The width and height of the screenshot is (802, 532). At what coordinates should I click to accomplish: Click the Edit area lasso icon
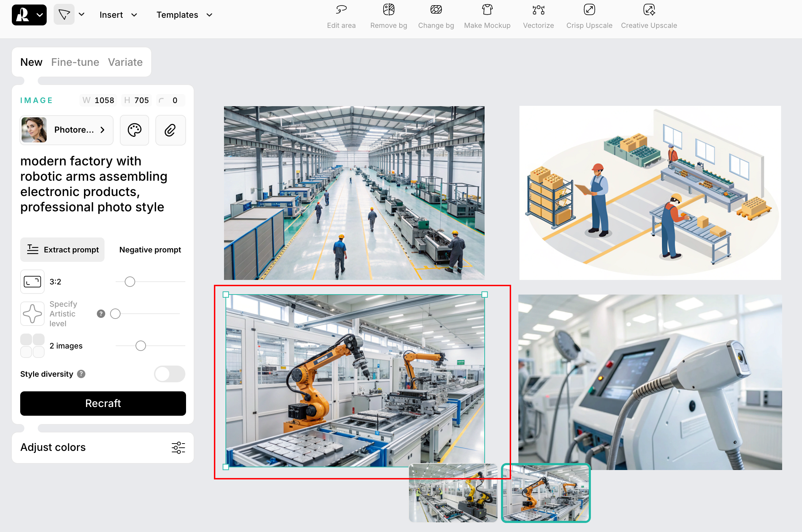(x=341, y=10)
